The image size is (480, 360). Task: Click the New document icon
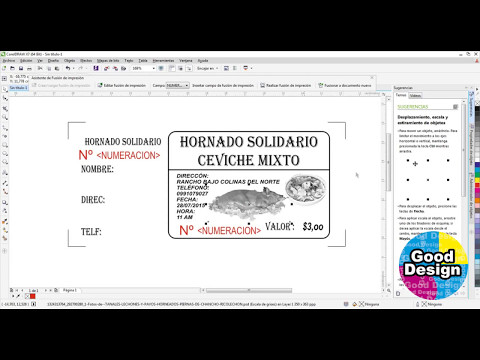(x=4, y=68)
